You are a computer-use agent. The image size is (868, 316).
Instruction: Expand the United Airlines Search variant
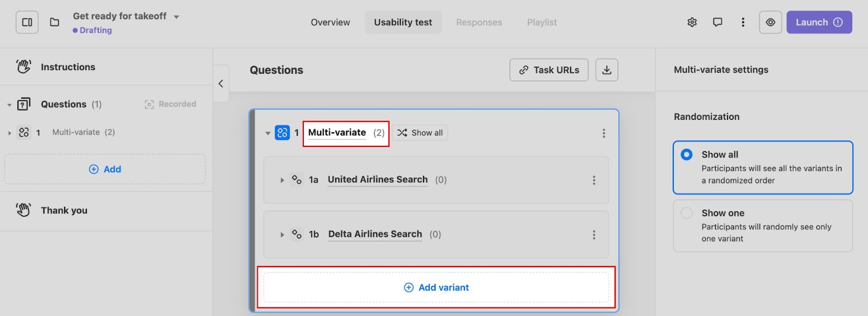click(282, 180)
